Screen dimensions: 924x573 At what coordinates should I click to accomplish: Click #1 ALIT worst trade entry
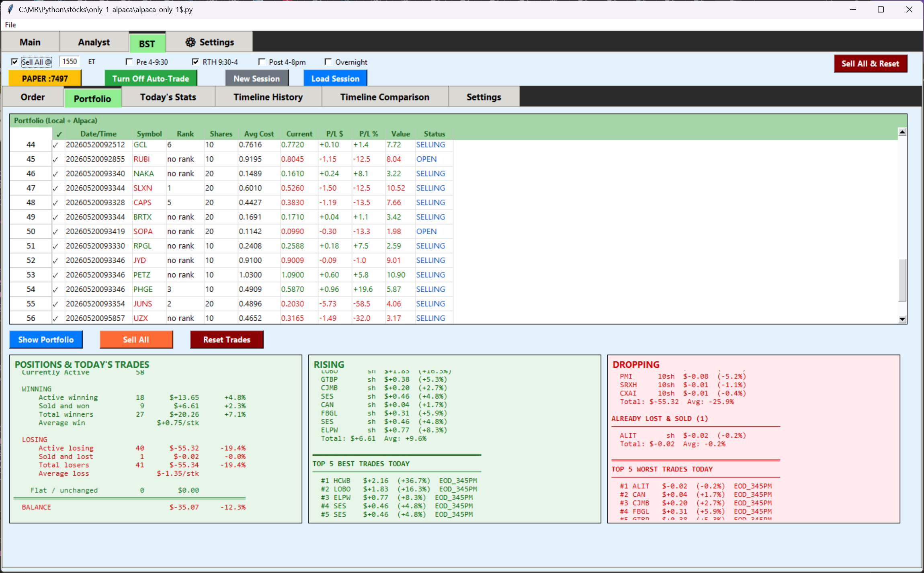696,486
